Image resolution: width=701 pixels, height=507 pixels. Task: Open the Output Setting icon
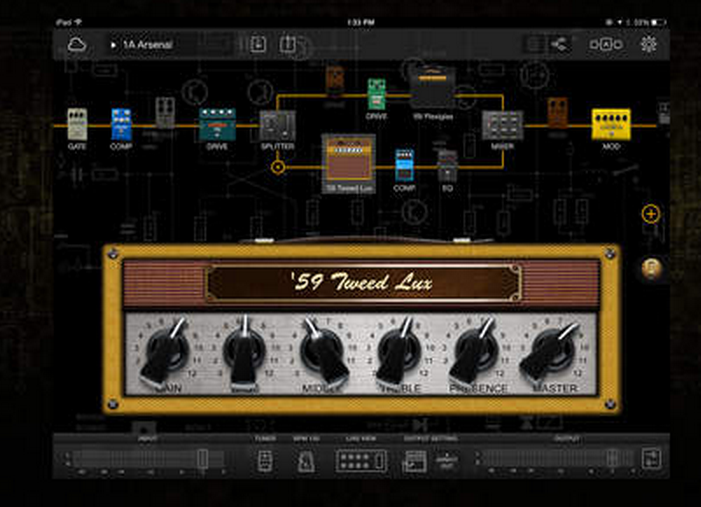tap(414, 461)
